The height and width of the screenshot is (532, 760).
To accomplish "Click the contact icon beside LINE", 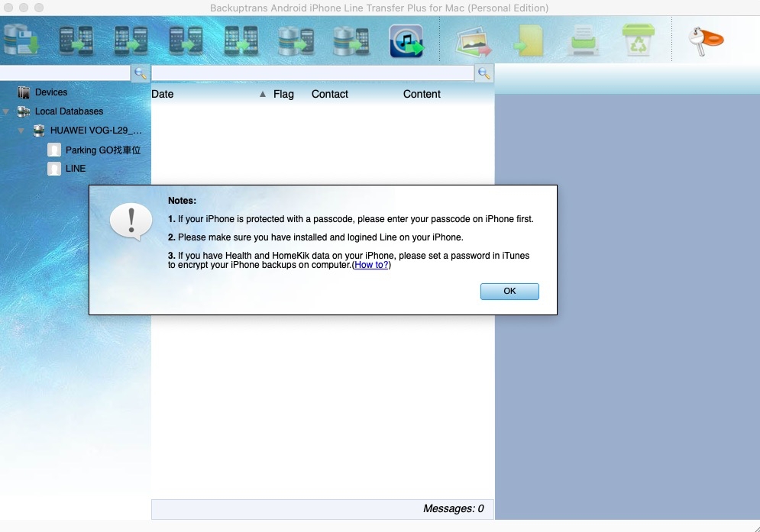I will pyautogui.click(x=54, y=168).
